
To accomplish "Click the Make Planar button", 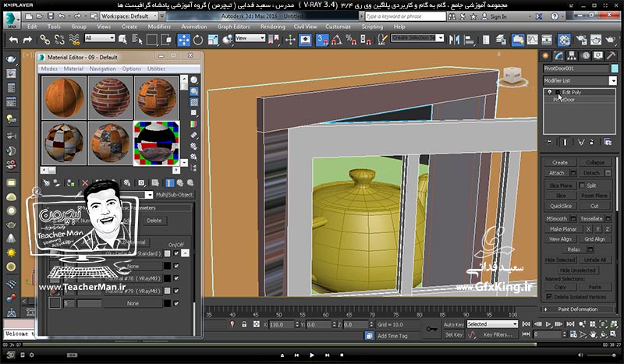I will (563, 229).
